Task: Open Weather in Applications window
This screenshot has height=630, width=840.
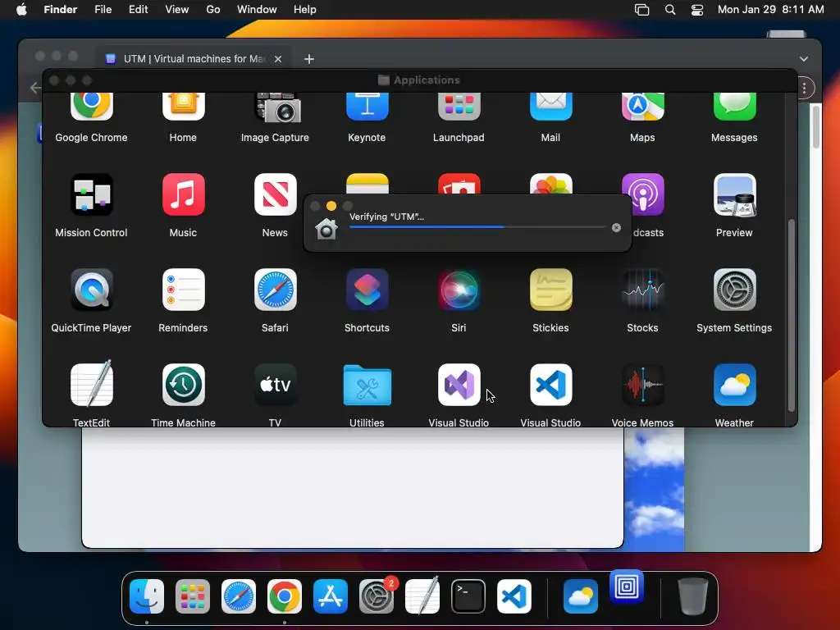Action: [734, 385]
